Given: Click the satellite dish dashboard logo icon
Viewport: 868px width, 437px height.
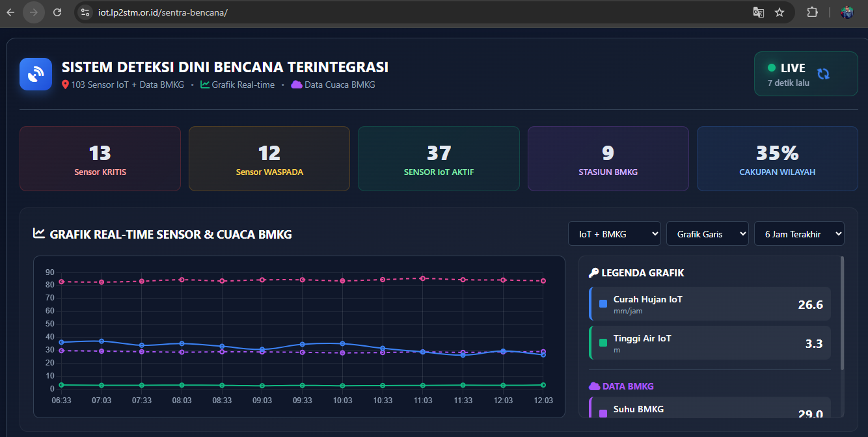Looking at the screenshot, I should point(35,73).
